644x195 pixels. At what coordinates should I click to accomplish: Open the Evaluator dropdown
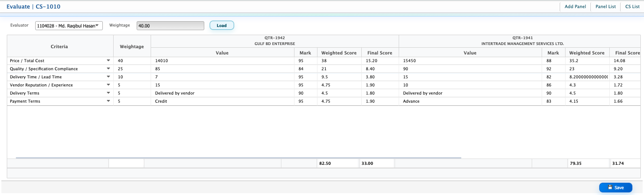(x=69, y=26)
